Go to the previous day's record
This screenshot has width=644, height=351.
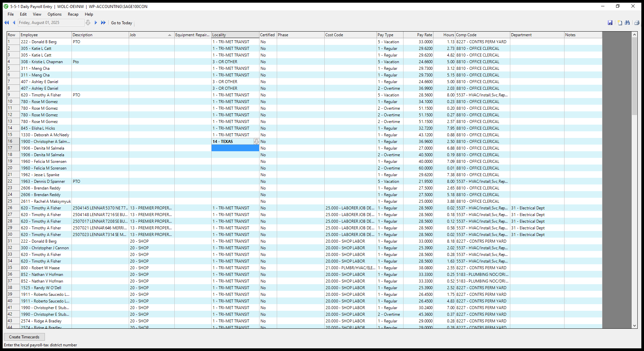coord(14,23)
